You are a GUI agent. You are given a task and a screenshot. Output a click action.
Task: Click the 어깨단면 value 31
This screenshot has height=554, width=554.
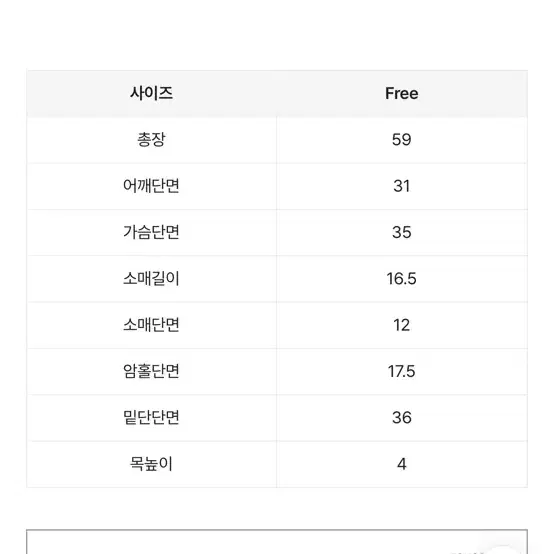point(402,186)
